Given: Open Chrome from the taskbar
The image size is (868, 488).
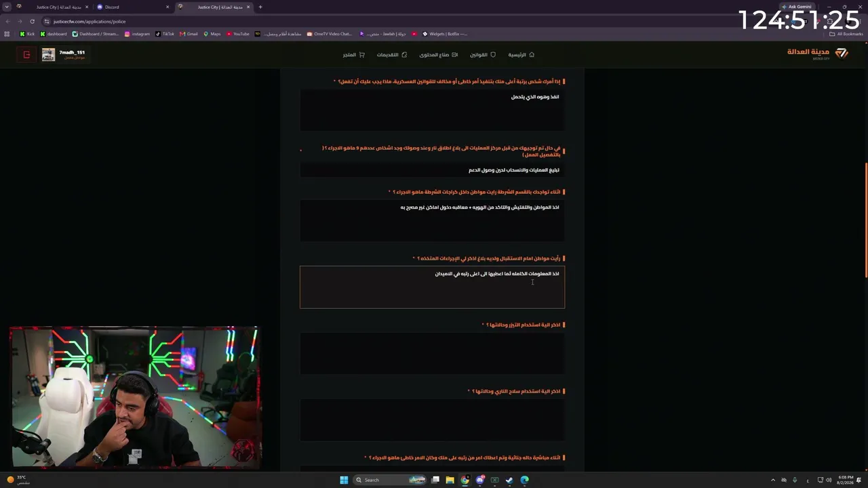Looking at the screenshot, I should [x=465, y=480].
